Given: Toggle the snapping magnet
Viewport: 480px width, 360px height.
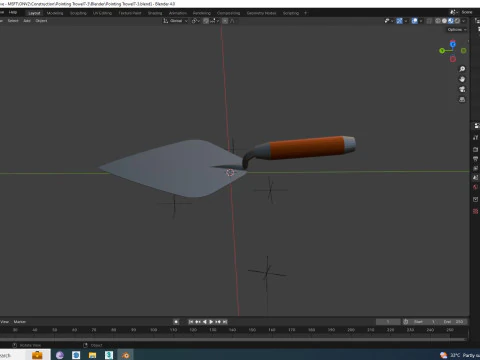Looking at the screenshot, I should point(206,21).
